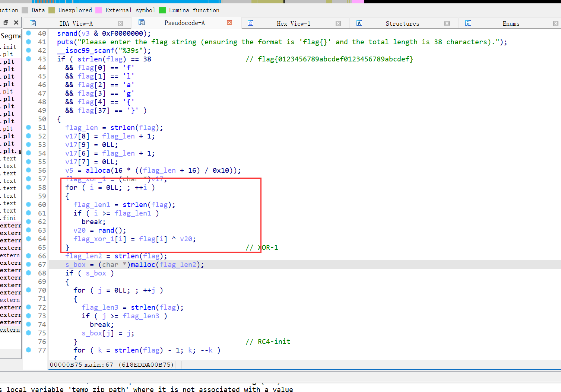Viewport: 561px width, 392px height.
Task: Click the Hex View-1 tab icon
Action: tap(251, 23)
